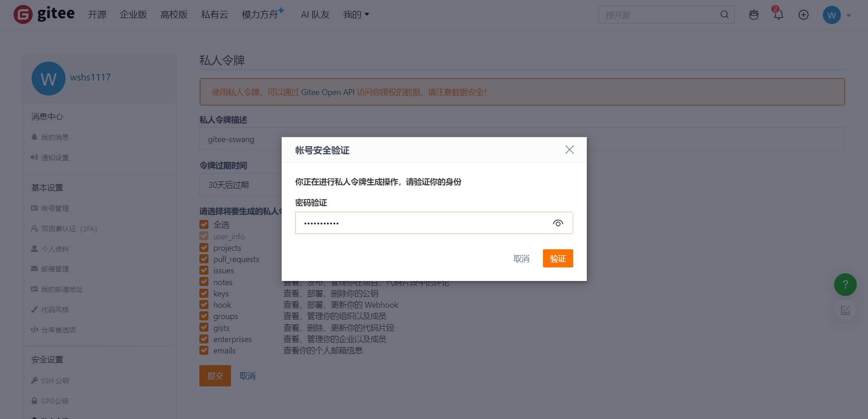The height and width of the screenshot is (419, 868).
Task: Open 我的消息 in sidebar
Action: pos(50,137)
